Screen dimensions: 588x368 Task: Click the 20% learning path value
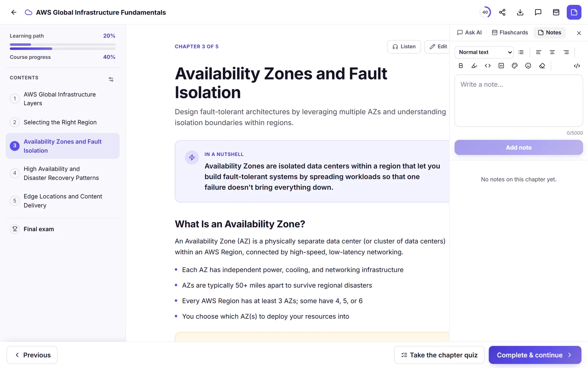coord(109,36)
